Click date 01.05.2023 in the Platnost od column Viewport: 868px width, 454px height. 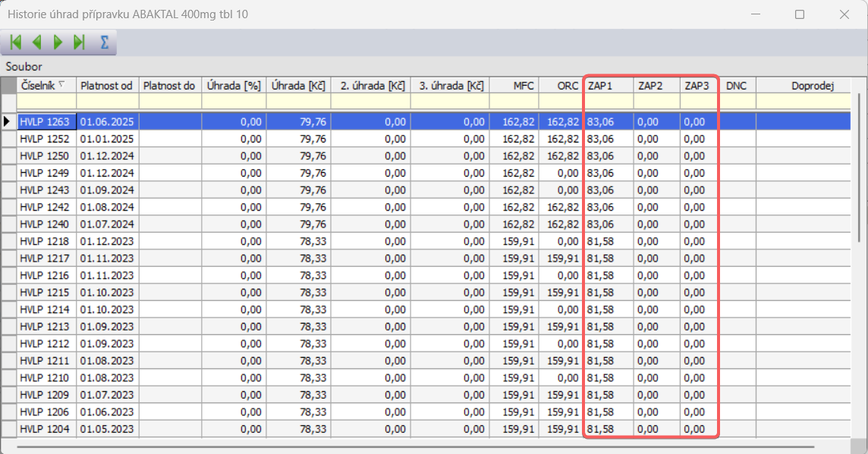[108, 430]
